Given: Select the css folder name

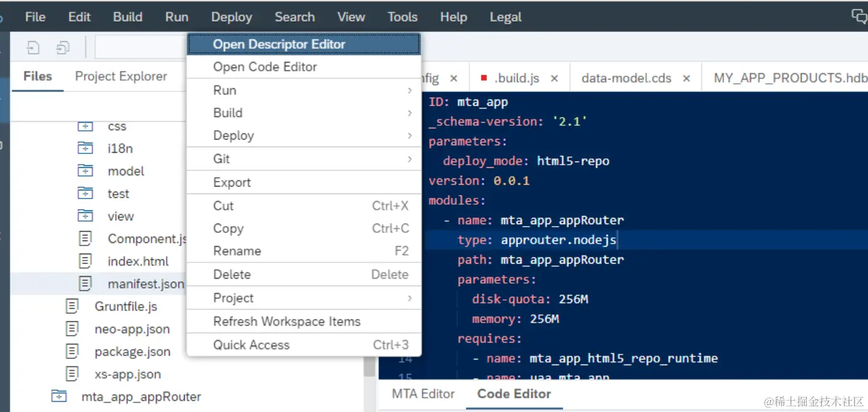Looking at the screenshot, I should point(117,126).
